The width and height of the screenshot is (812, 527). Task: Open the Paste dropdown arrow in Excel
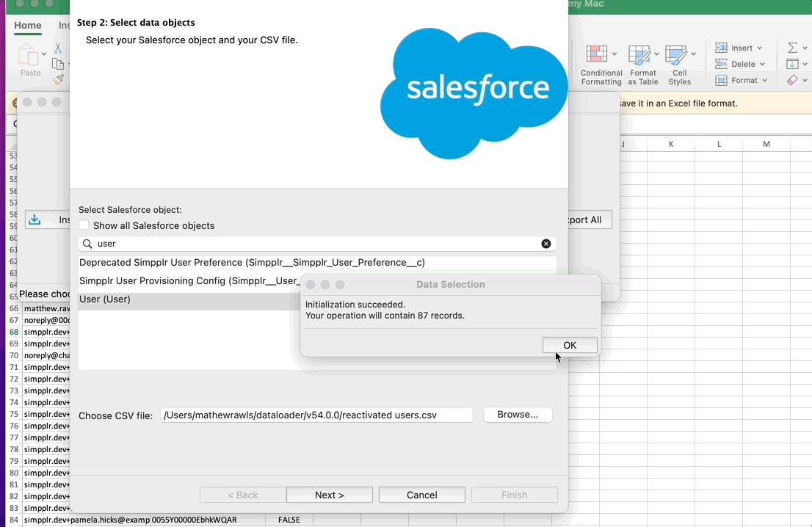(x=44, y=54)
